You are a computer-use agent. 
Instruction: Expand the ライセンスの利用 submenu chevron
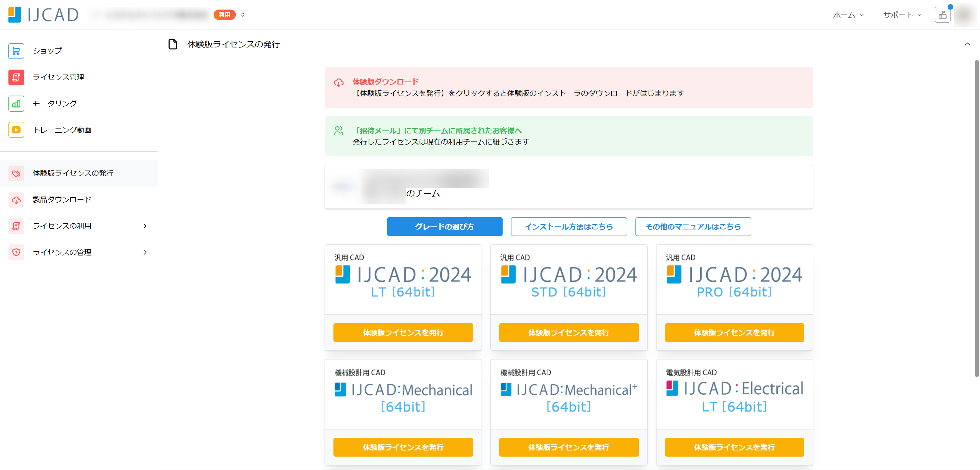click(x=145, y=226)
